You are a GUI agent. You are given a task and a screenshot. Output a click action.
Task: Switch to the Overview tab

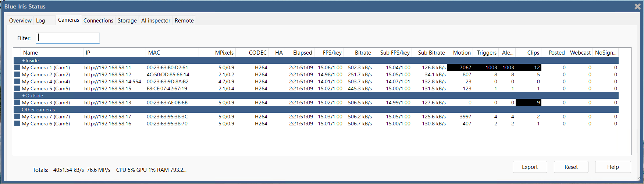20,21
